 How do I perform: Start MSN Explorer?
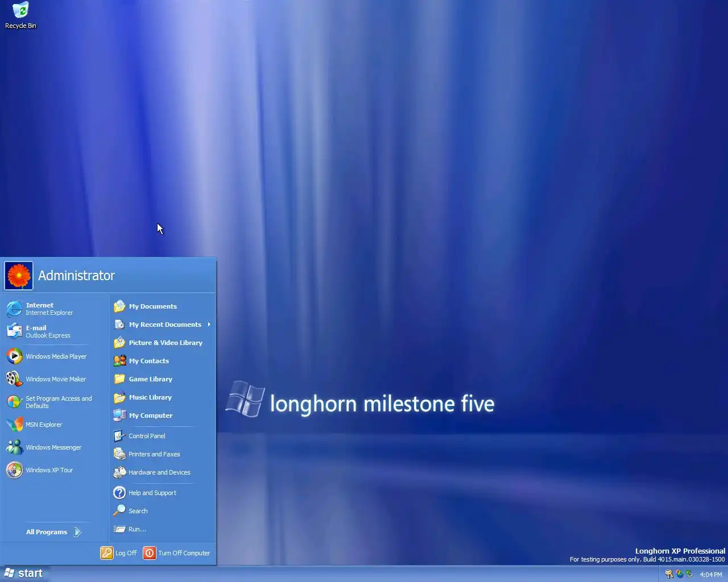(x=55, y=425)
